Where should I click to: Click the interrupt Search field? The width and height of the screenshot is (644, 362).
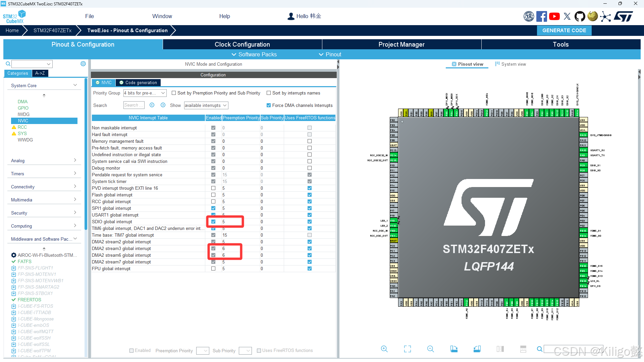click(133, 105)
